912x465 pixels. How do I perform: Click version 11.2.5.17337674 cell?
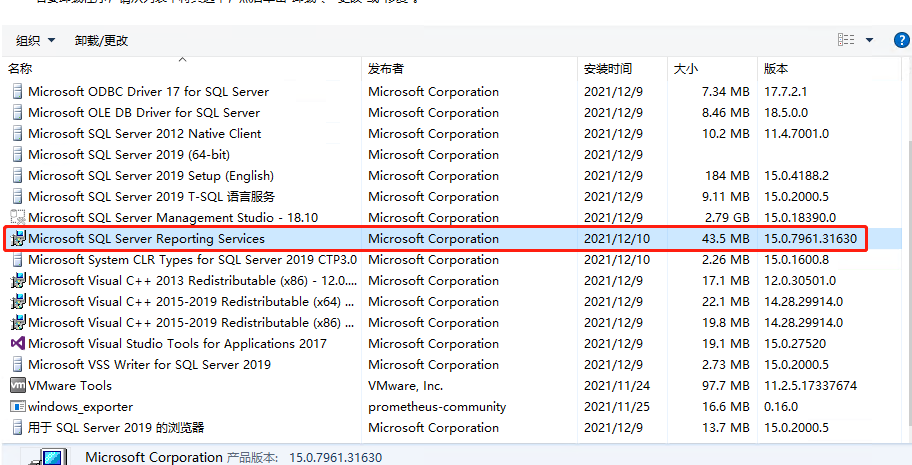tap(810, 385)
